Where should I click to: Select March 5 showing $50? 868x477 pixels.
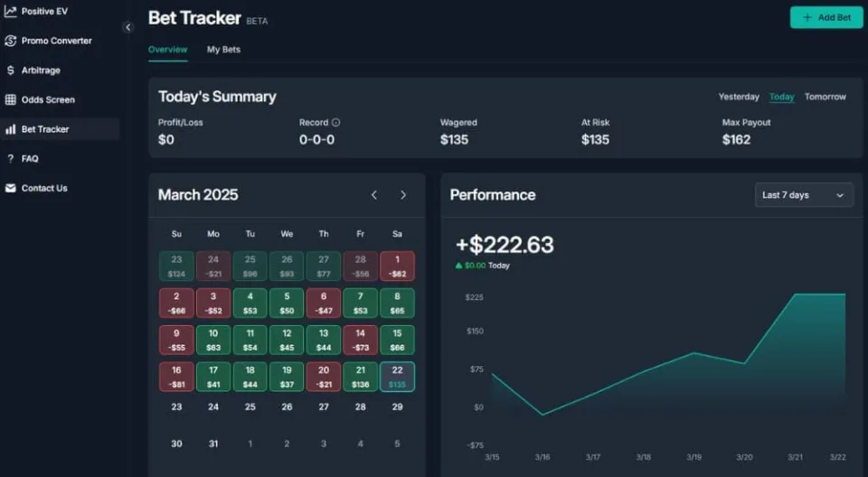point(287,303)
